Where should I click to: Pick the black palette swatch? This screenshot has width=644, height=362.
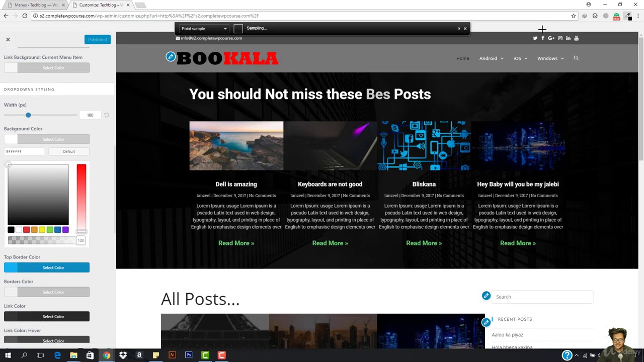tap(11, 230)
